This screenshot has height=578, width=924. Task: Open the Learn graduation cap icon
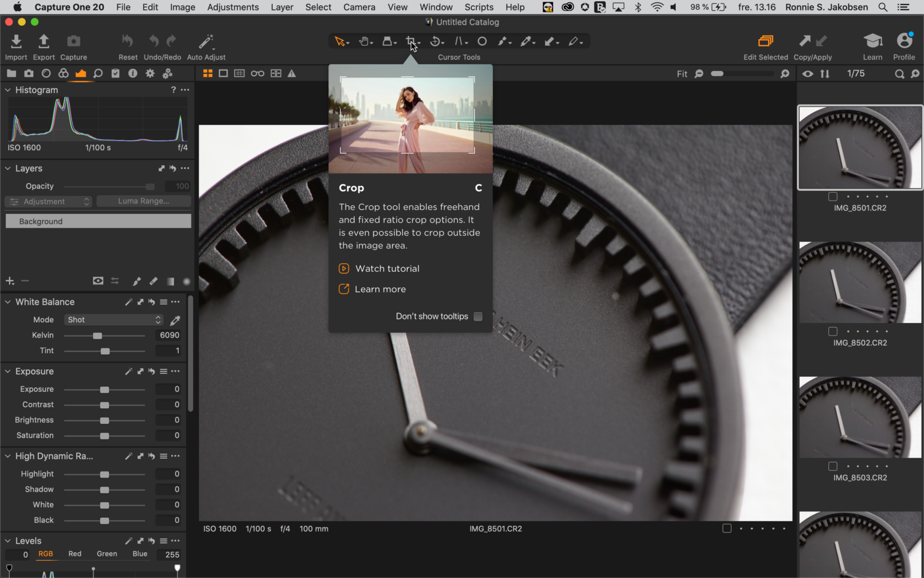[872, 41]
